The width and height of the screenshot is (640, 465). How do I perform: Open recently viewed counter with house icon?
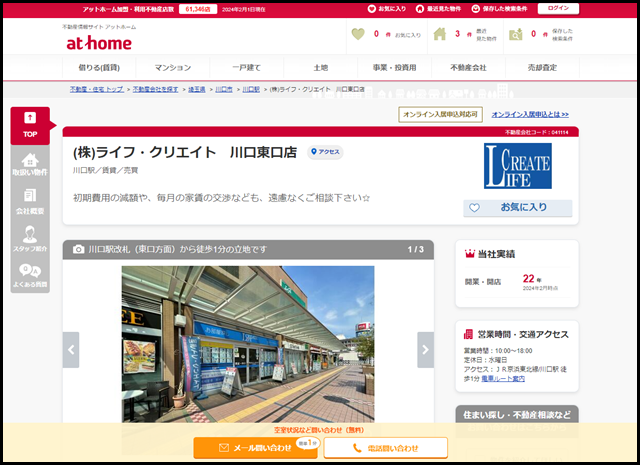point(465,34)
